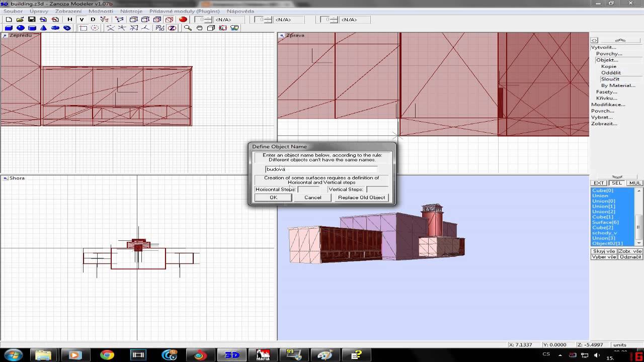Open a file using the folder icon

(x=20, y=20)
